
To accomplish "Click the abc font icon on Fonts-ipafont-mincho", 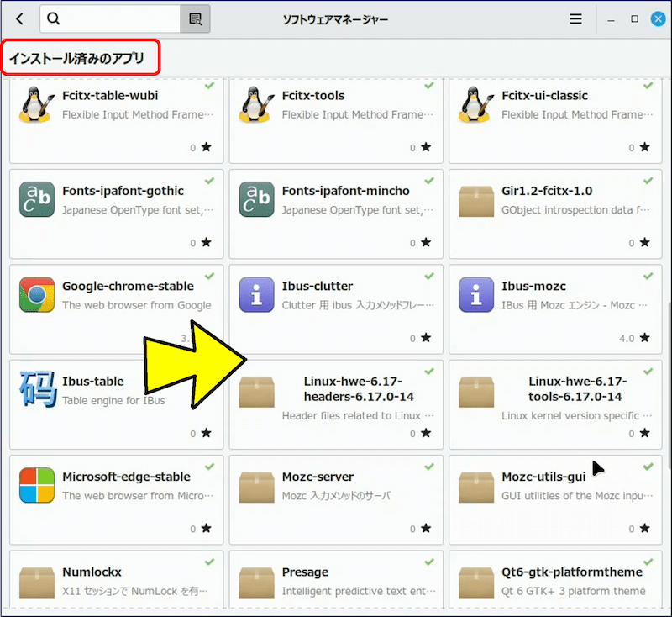I will pos(255,200).
